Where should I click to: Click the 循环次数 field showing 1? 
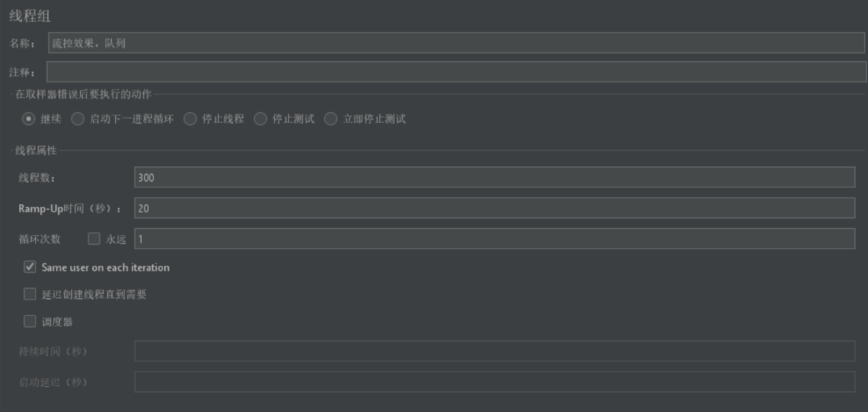click(495, 238)
